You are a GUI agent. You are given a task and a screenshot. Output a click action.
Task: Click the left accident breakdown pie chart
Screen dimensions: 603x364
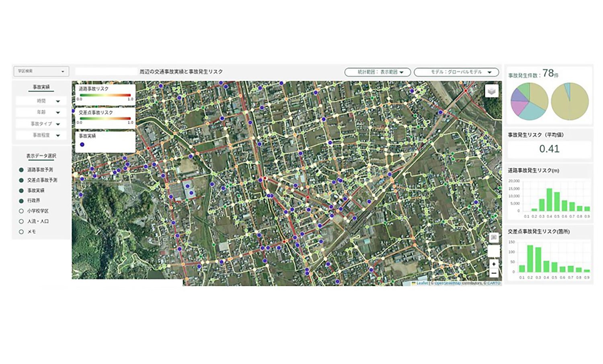click(529, 102)
